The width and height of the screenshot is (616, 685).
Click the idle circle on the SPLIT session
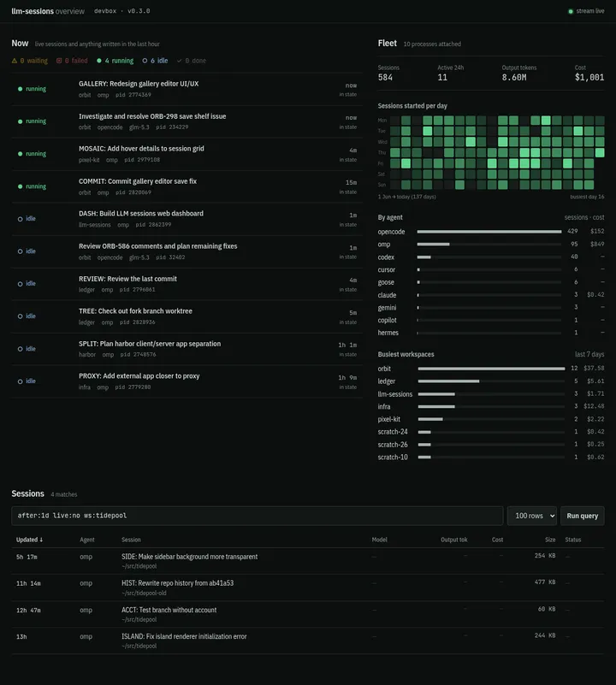click(x=21, y=349)
